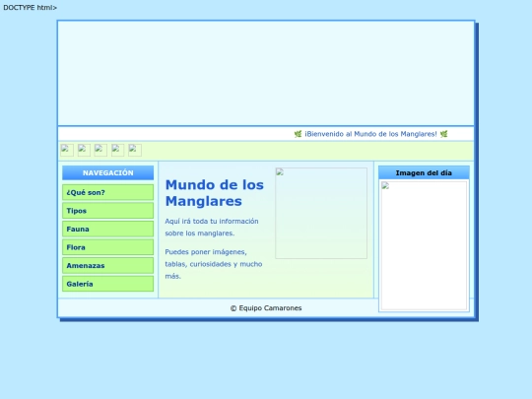Open the Galería section

point(108,284)
